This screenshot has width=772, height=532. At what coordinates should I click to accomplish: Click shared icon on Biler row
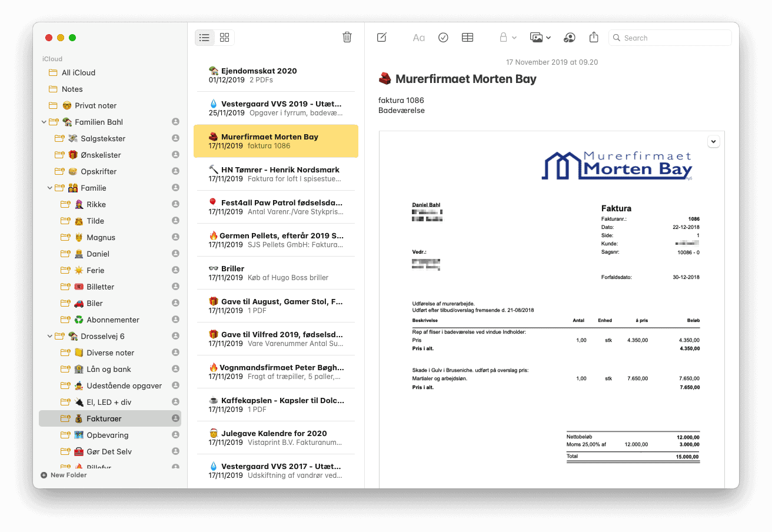175,303
